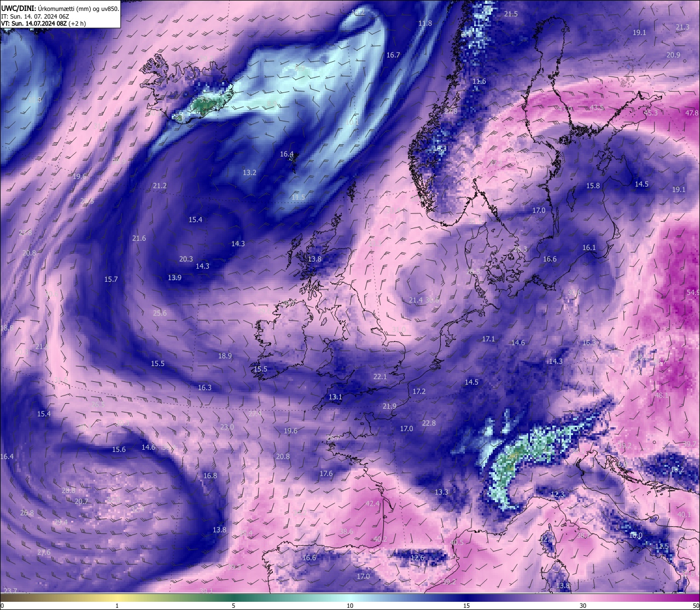Click the 21.6 value on the map
The image size is (700, 610).
pyautogui.click(x=139, y=238)
